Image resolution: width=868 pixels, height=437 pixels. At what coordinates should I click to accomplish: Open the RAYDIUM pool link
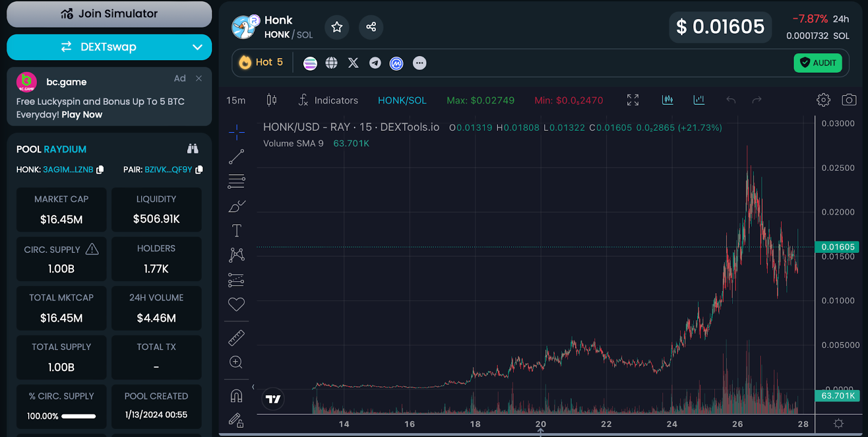tap(65, 149)
